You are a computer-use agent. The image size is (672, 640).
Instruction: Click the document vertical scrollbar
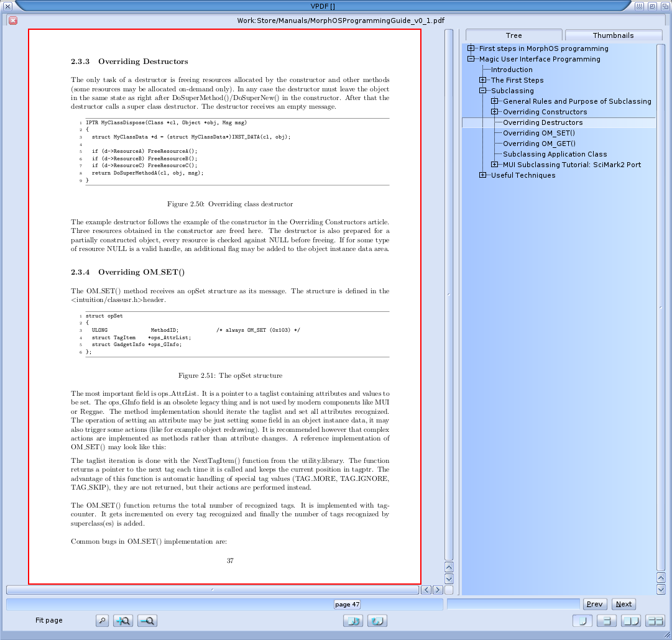point(449,295)
